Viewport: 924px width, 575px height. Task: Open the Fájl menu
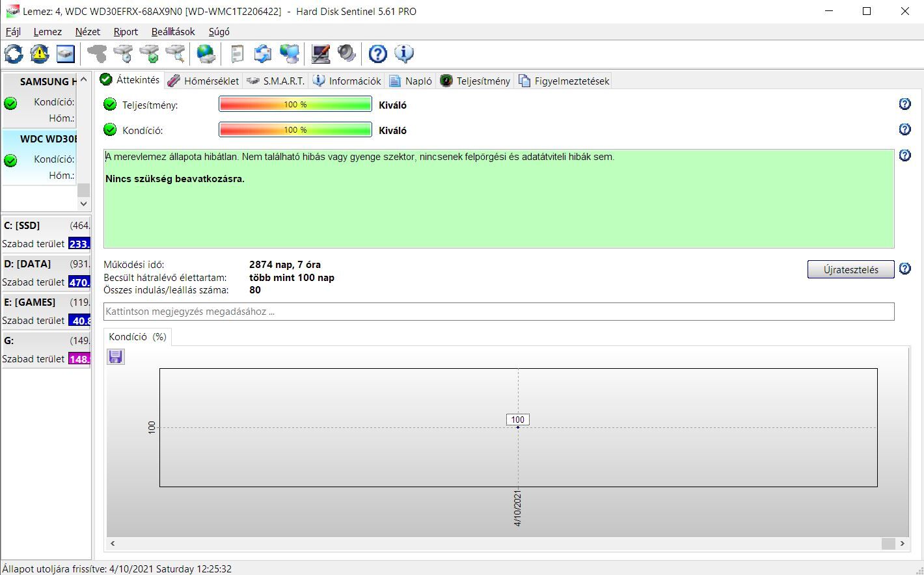[13, 31]
